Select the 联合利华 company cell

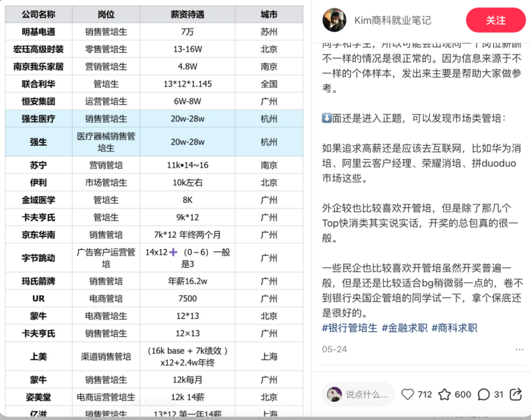(38, 84)
